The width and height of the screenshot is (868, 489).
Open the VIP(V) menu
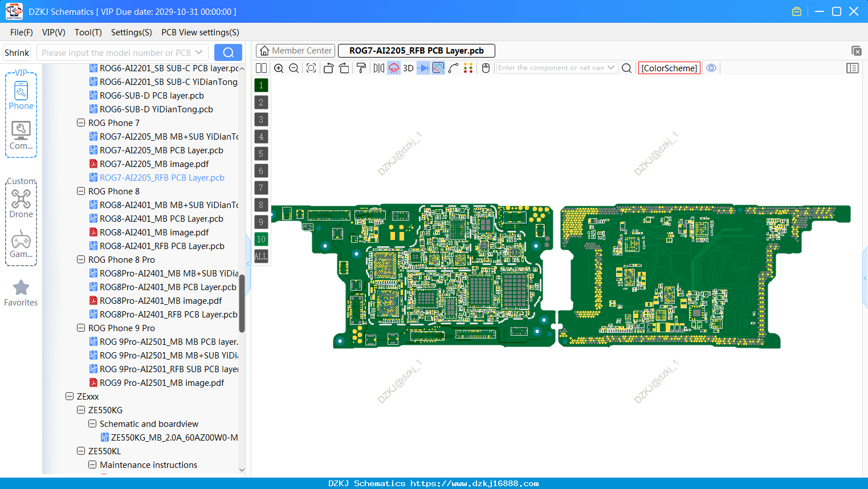(54, 32)
